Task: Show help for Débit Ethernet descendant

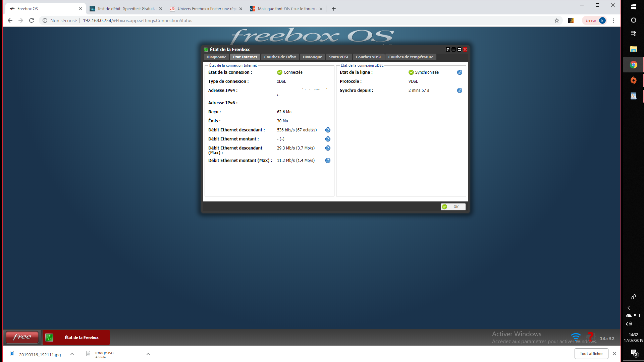Action: 328,130
